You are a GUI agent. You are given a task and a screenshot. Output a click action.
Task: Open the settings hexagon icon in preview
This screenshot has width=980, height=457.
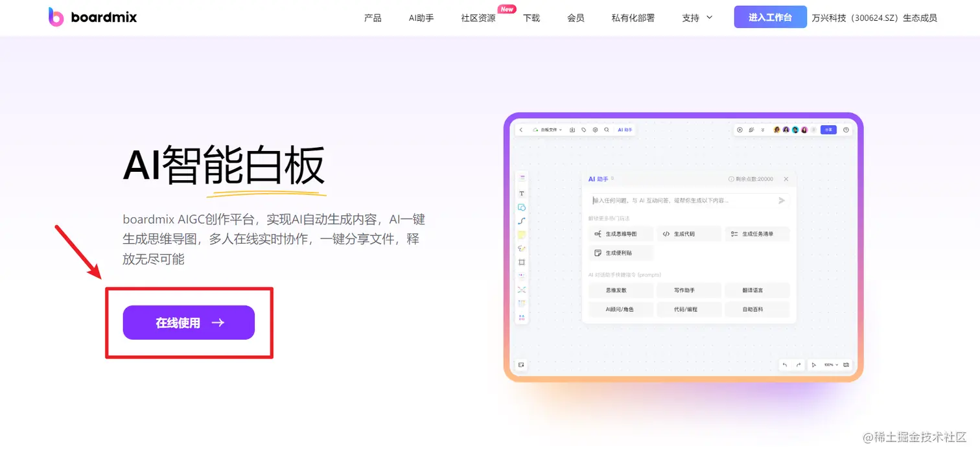[595, 130]
